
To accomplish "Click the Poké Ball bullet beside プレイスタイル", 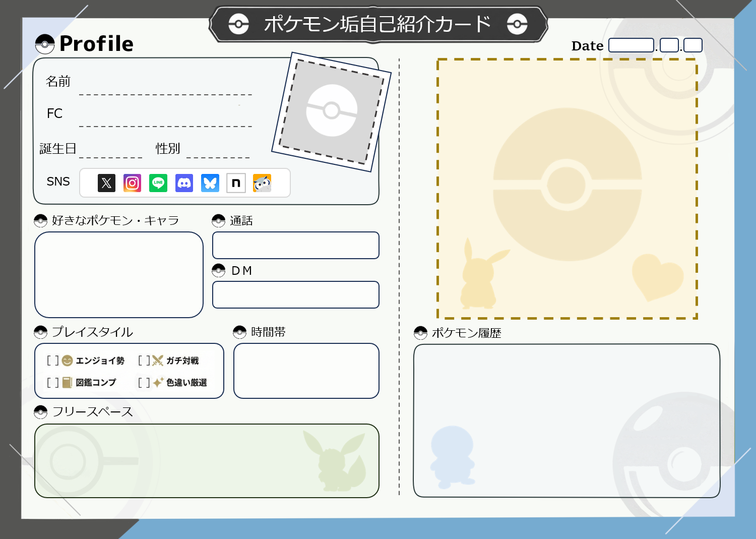I will [x=41, y=332].
